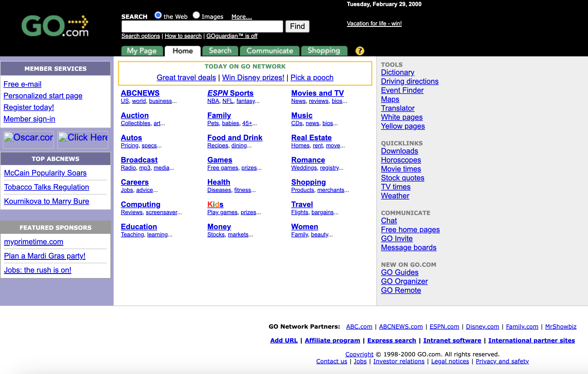
Task: Toggle the GOguardian is off link
Action: [232, 36]
